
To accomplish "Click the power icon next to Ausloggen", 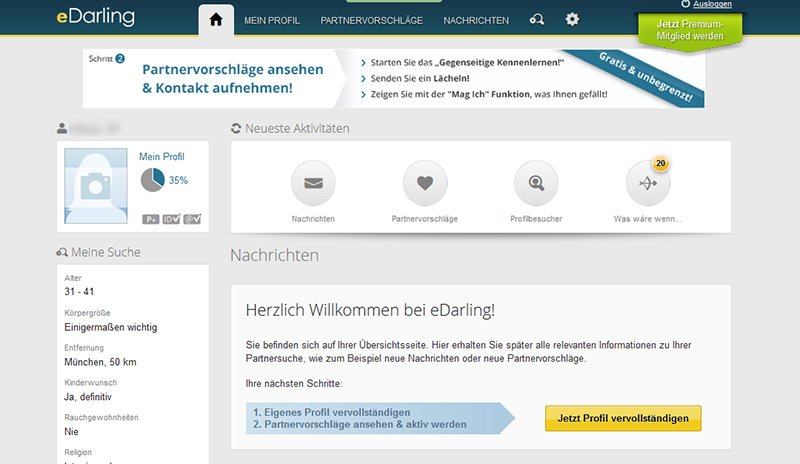I will click(685, 4).
